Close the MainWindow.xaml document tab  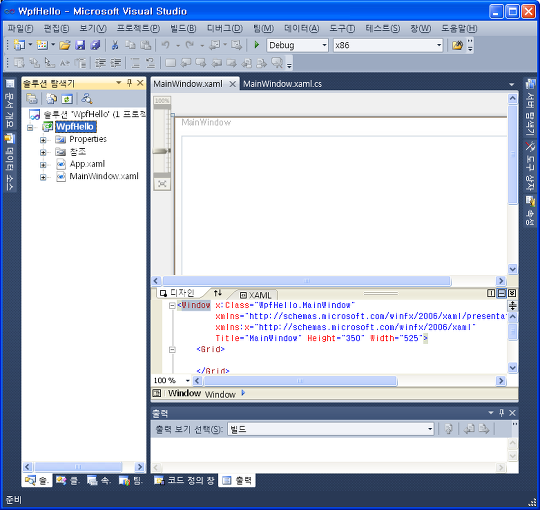click(x=232, y=84)
